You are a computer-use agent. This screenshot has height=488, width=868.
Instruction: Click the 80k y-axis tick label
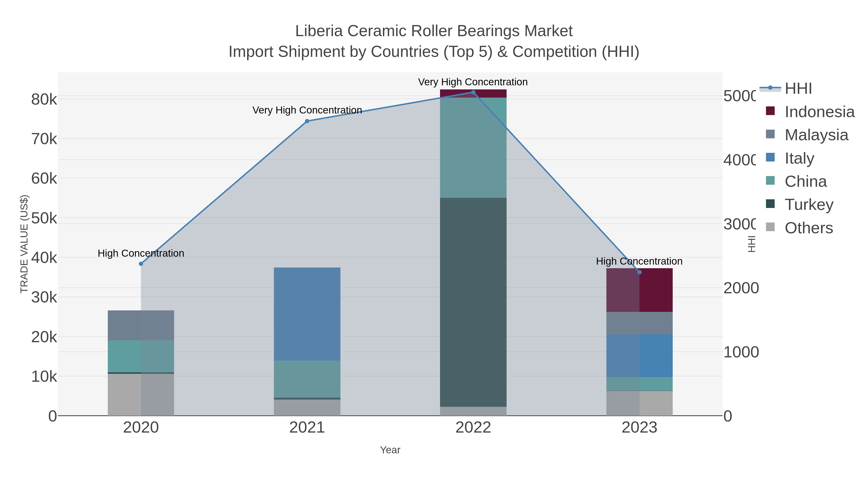(x=44, y=99)
